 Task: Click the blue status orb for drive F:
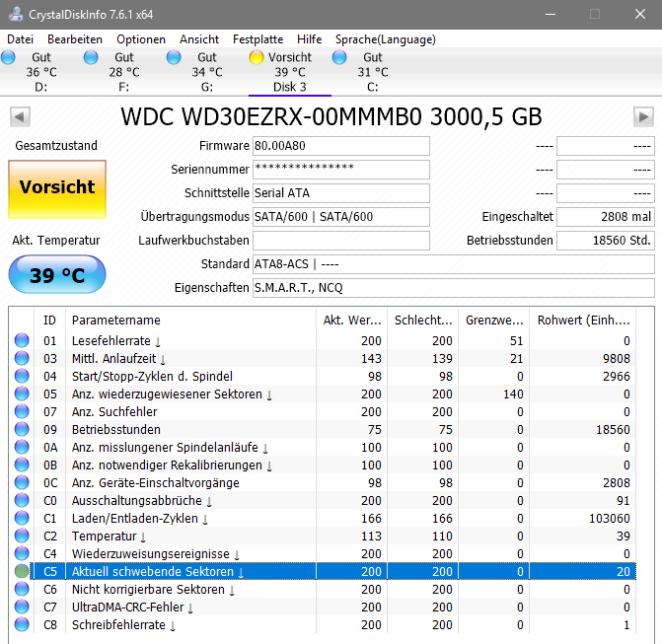91,57
